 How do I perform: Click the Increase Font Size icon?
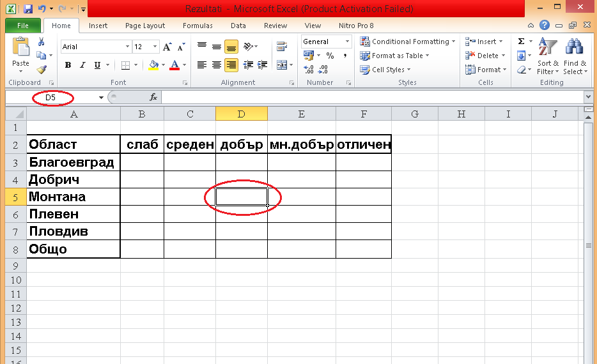pyautogui.click(x=167, y=47)
